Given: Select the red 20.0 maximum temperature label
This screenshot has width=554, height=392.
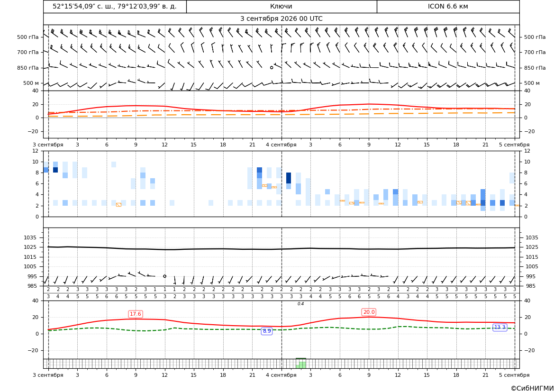Looking at the screenshot, I should (x=369, y=312).
